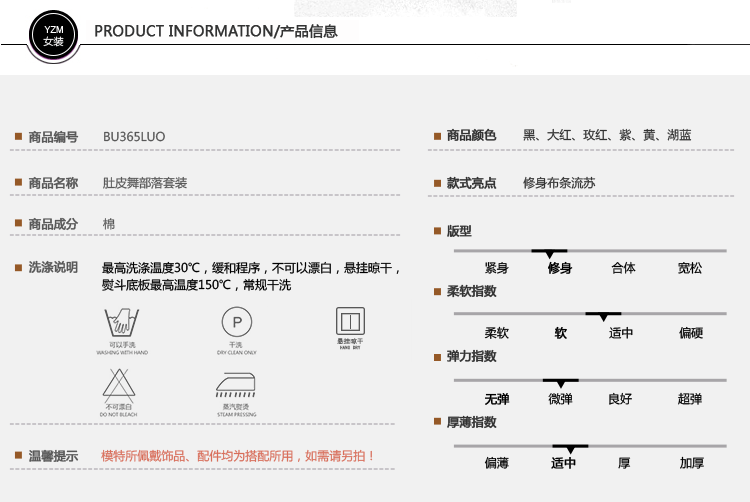Click the red reminder text about accessories

(x=237, y=456)
